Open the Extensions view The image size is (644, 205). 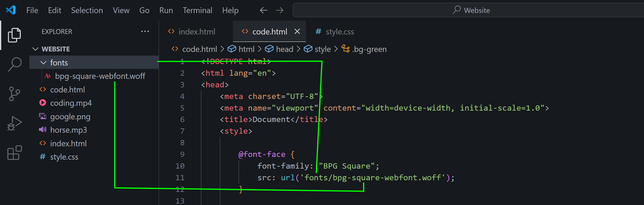pyautogui.click(x=14, y=152)
